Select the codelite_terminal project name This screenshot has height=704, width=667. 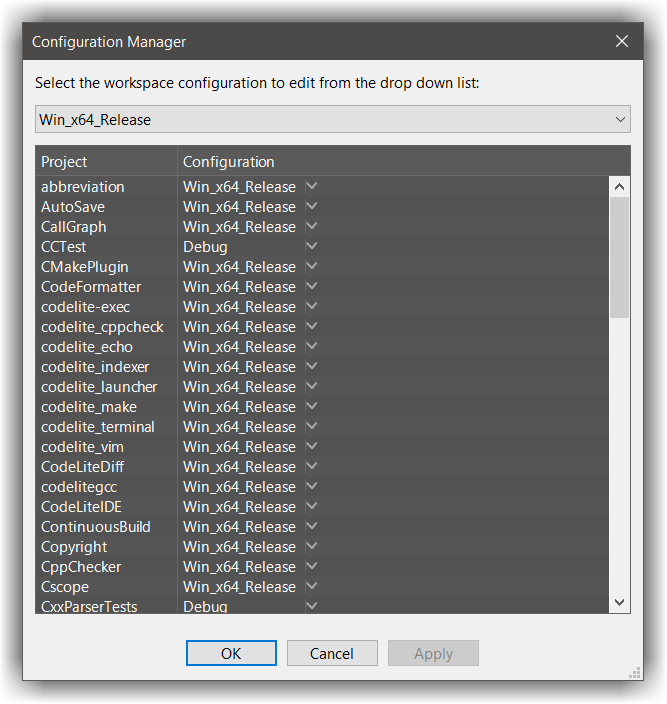click(98, 427)
